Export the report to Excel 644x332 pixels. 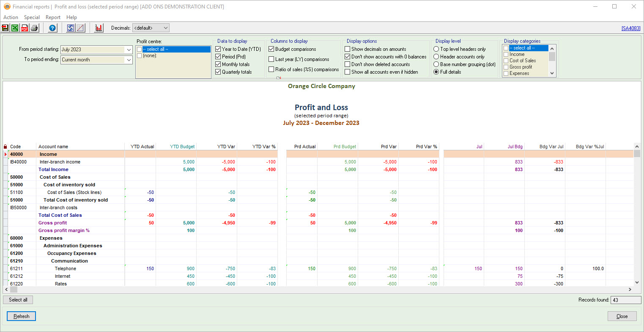pos(15,28)
